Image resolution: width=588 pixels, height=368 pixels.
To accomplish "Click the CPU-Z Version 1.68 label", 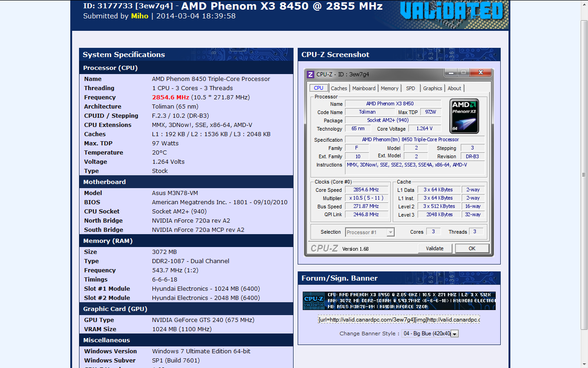I will (355, 249).
